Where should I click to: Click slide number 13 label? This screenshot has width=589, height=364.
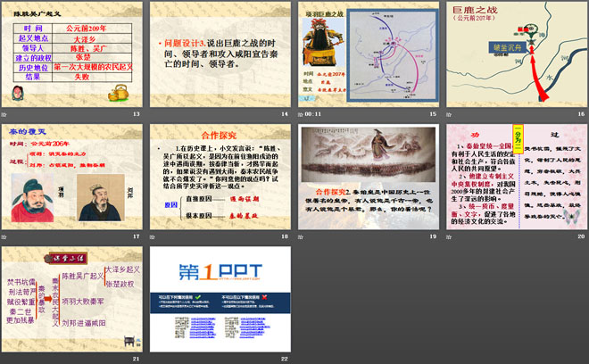pos(136,114)
